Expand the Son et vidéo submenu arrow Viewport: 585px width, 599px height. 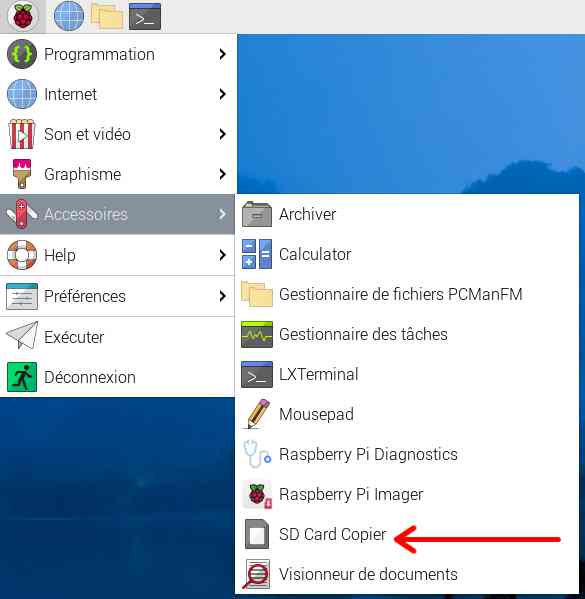pos(222,134)
